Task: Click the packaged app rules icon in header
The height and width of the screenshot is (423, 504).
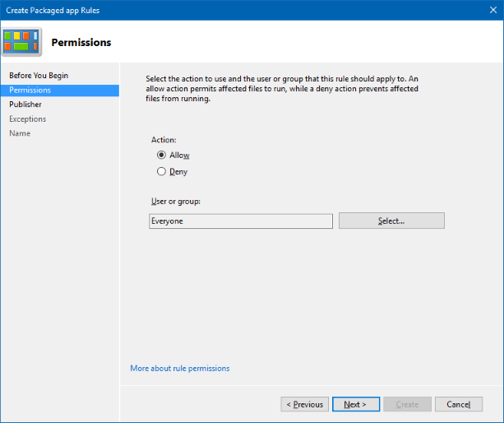Action: coord(22,41)
